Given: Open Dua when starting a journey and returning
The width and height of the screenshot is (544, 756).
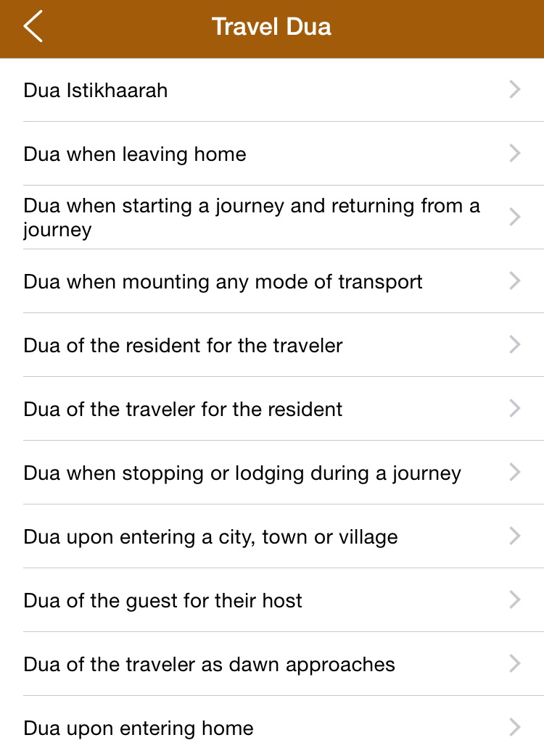Looking at the screenshot, I should click(251, 217).
